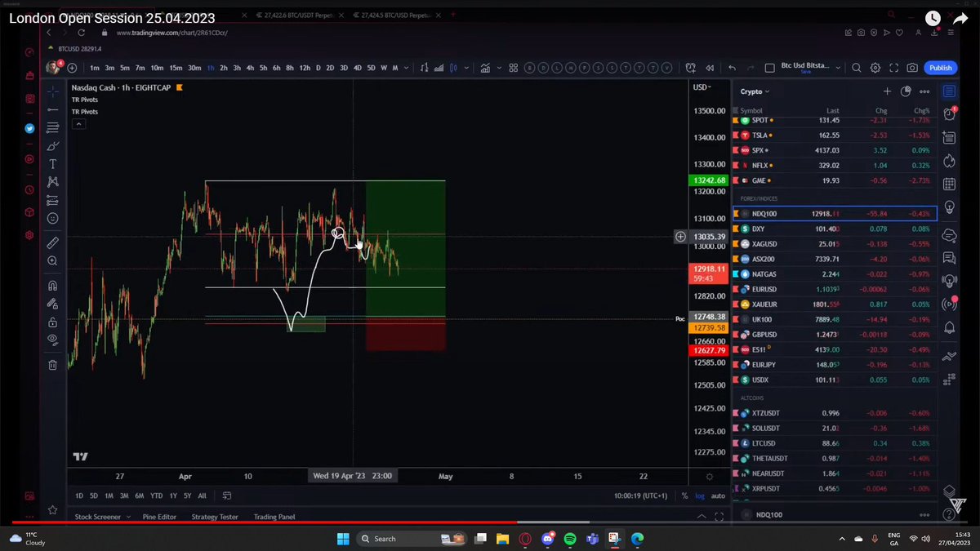
Task: Open the Alerts panel in right sidebar
Action: (x=949, y=114)
